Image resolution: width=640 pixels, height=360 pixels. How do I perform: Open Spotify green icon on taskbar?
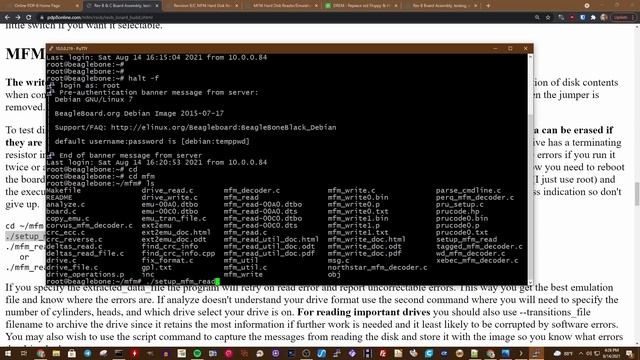coord(197,353)
